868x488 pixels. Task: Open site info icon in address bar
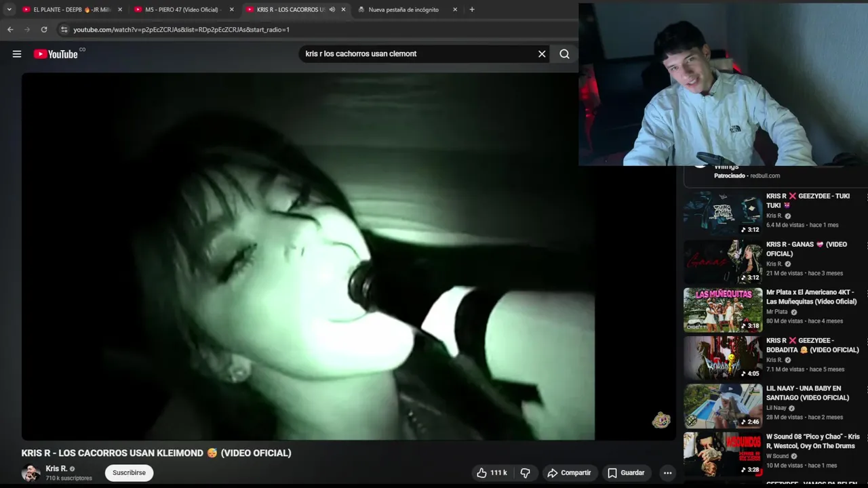[64, 30]
